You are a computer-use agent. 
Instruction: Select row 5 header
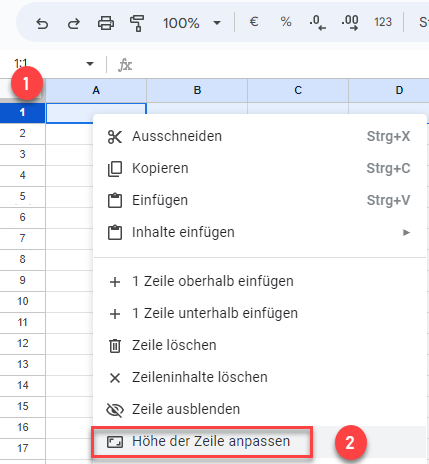point(22,197)
